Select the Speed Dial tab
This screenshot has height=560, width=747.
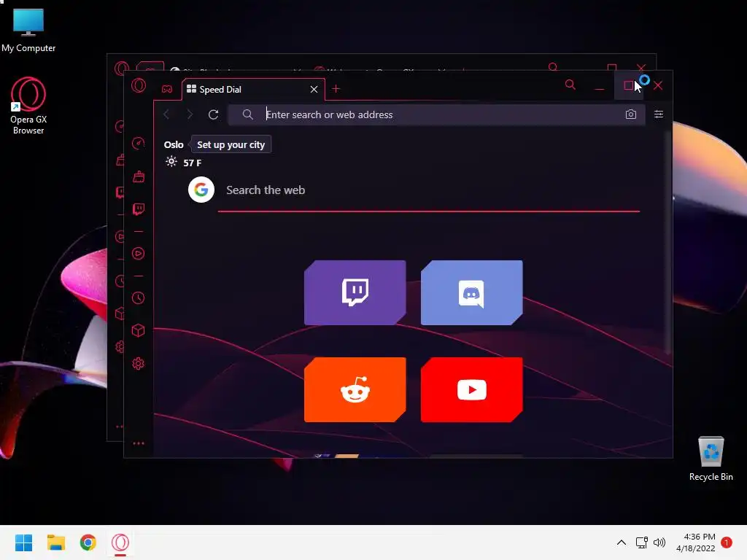tap(253, 89)
